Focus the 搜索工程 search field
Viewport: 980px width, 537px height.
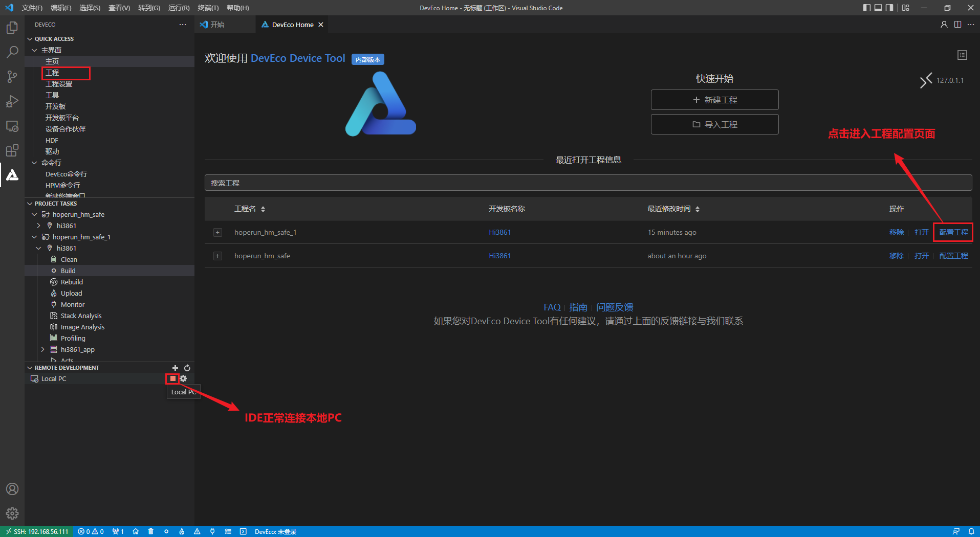(x=588, y=183)
